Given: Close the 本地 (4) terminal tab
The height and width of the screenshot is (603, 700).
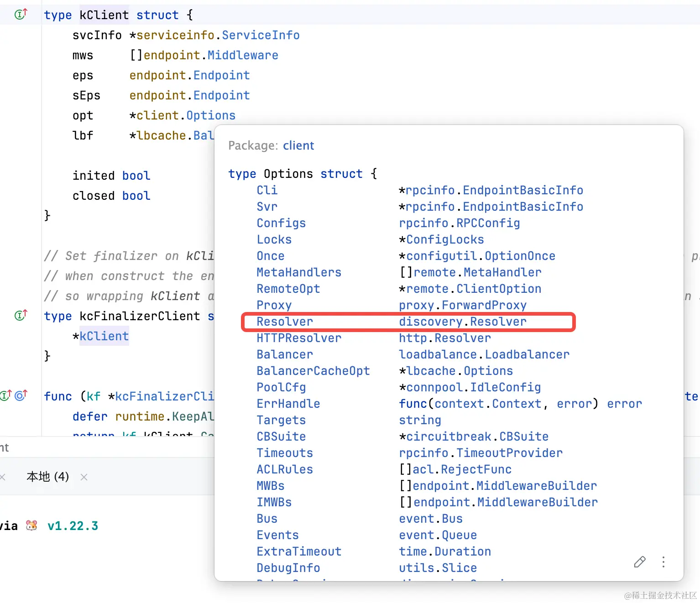Looking at the screenshot, I should [84, 477].
